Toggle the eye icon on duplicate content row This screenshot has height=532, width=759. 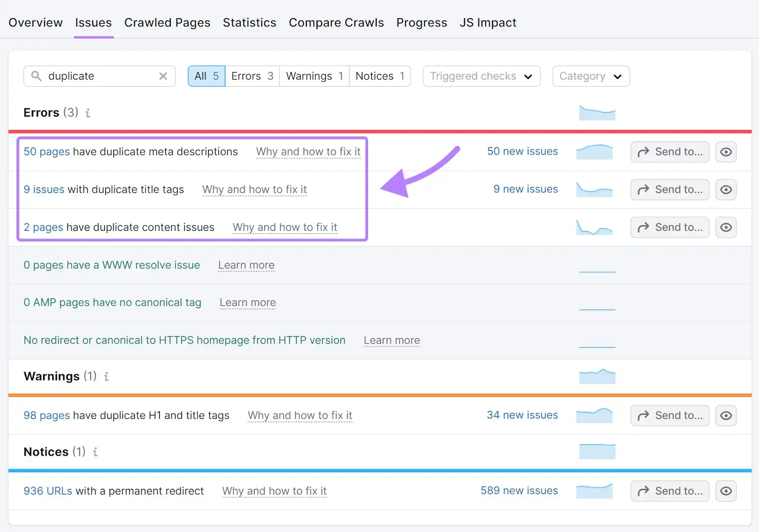coord(726,227)
